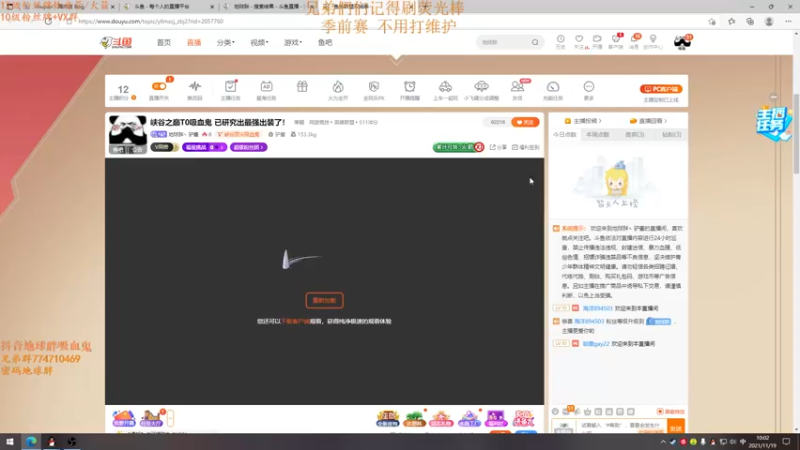
Task: Click the streamer score 12 indicator
Action: [123, 91]
